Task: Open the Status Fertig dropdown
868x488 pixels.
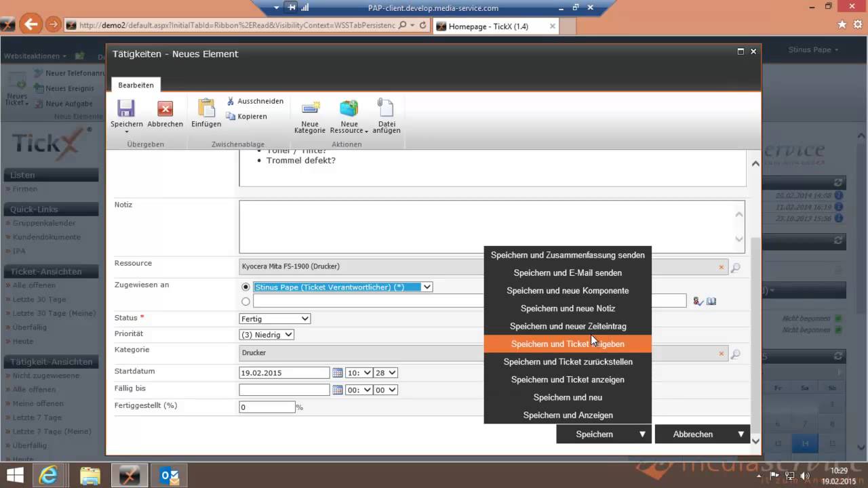Action: (x=275, y=319)
